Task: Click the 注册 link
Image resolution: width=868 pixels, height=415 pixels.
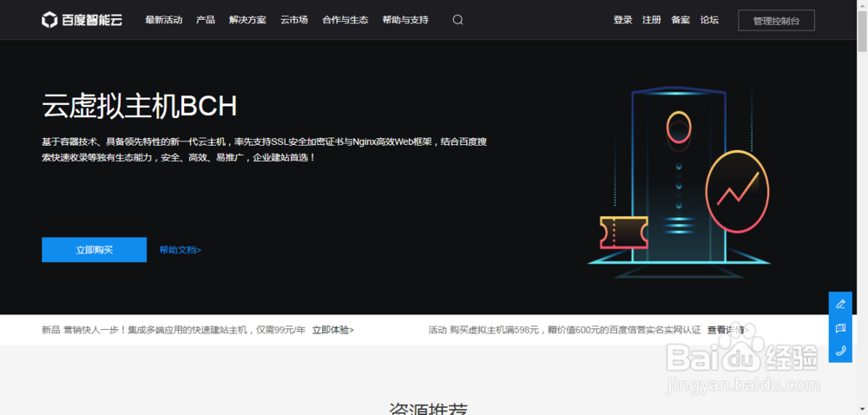Action: point(652,20)
